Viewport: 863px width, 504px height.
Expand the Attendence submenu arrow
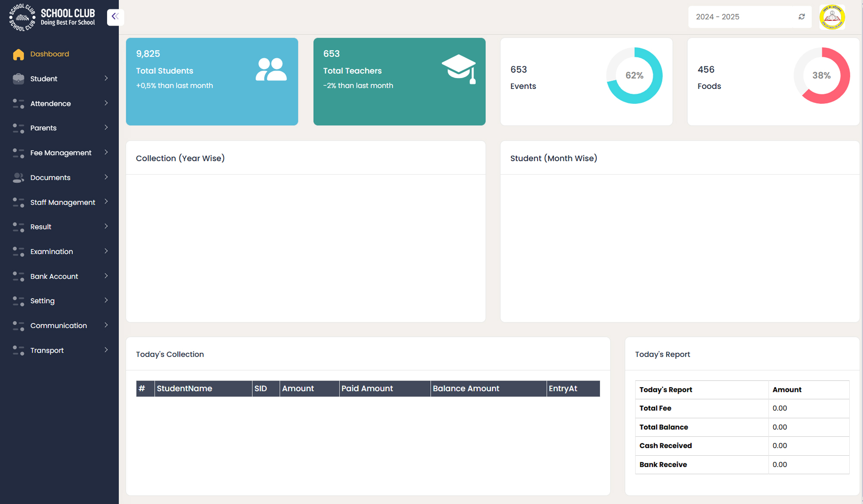[x=106, y=103]
